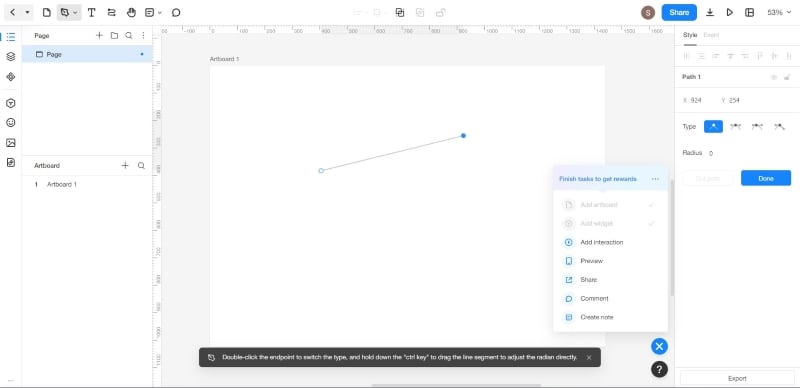Open the emoji icons sidebar panel
The width and height of the screenshot is (800, 388).
11,123
